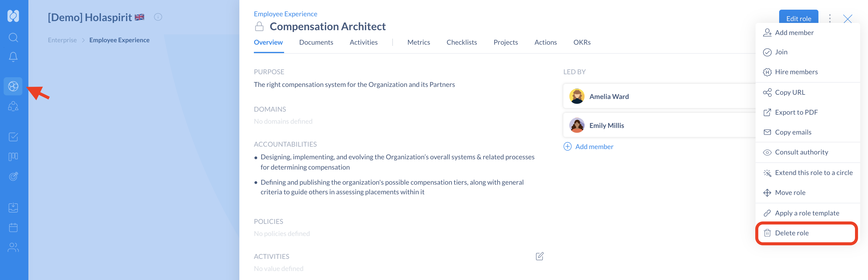The image size is (868, 280).
Task: Open the circles chart icon in sidebar
Action: [x=13, y=87]
